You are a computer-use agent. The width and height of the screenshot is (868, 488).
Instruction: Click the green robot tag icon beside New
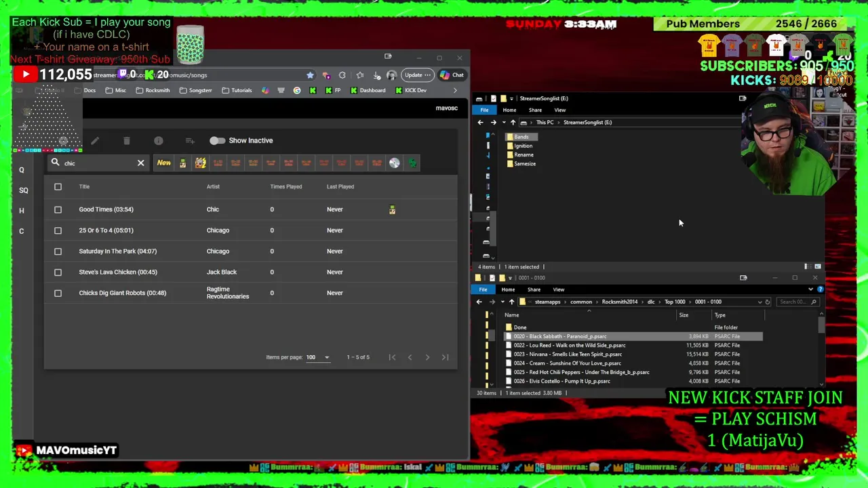[182, 163]
